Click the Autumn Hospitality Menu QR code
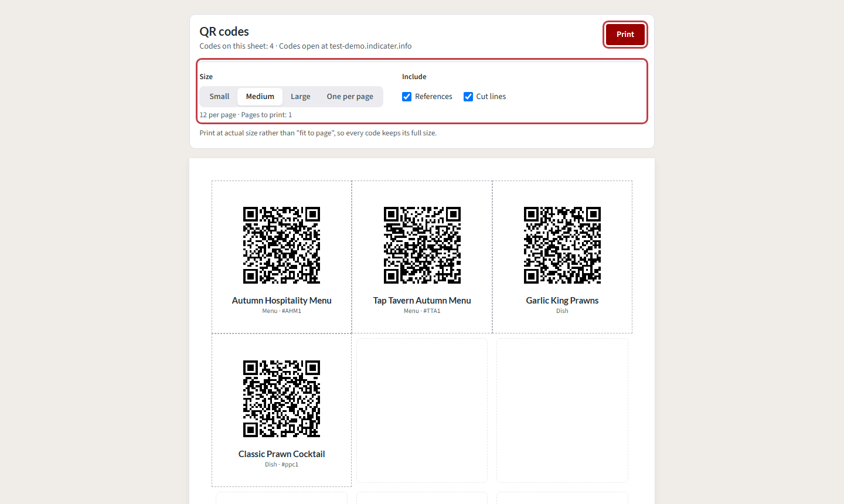Screen dimensions: 844x504 pyautogui.click(x=281, y=245)
